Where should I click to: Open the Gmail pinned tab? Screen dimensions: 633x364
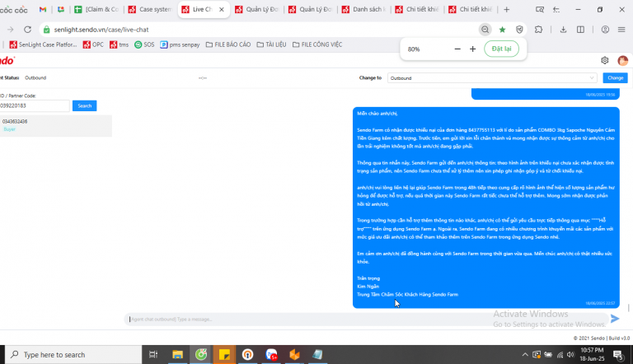[43, 9]
